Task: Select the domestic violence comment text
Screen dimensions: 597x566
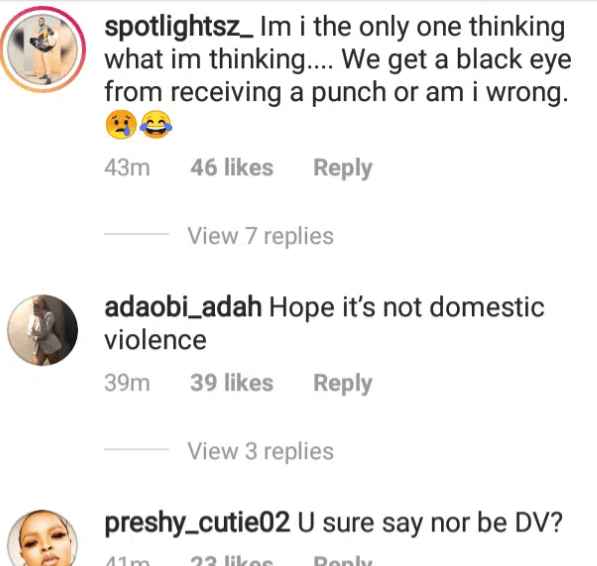Action: [324, 324]
